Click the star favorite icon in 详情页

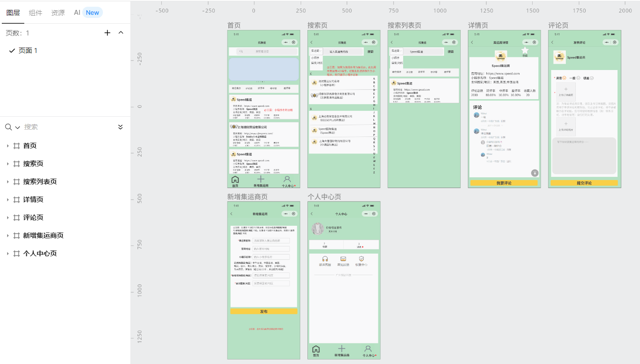(525, 50)
